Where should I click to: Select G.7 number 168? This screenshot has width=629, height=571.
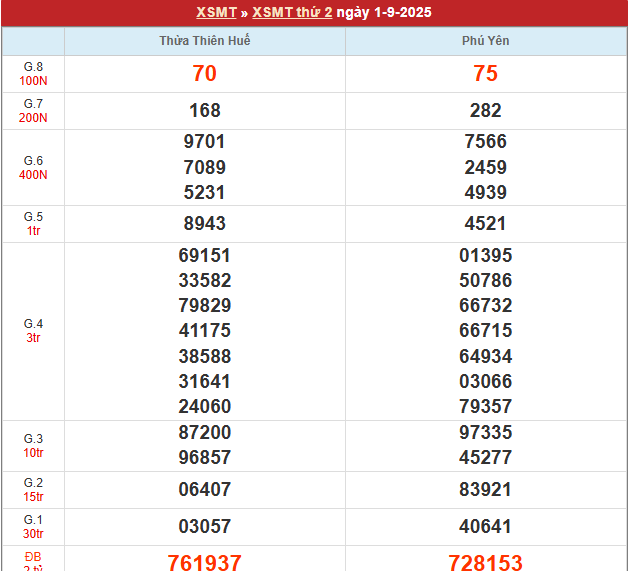[x=205, y=110]
